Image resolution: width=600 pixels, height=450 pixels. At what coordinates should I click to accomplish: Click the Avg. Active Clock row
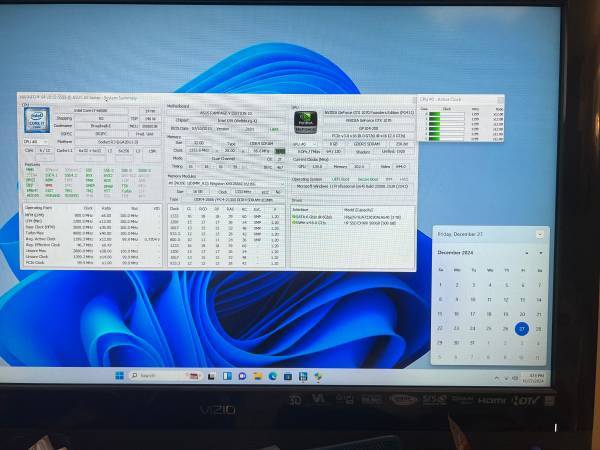92,239
